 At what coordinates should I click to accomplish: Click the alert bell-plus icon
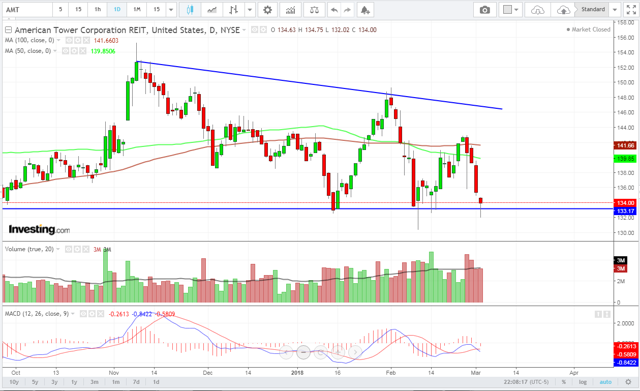(x=365, y=10)
